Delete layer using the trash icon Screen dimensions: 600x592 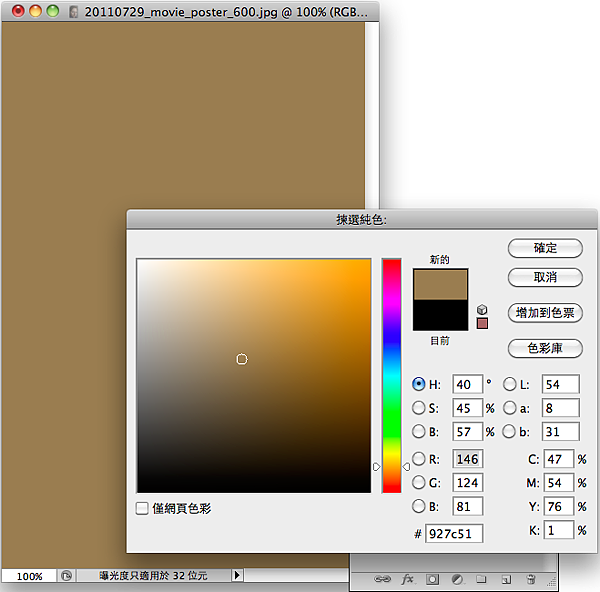(x=531, y=579)
